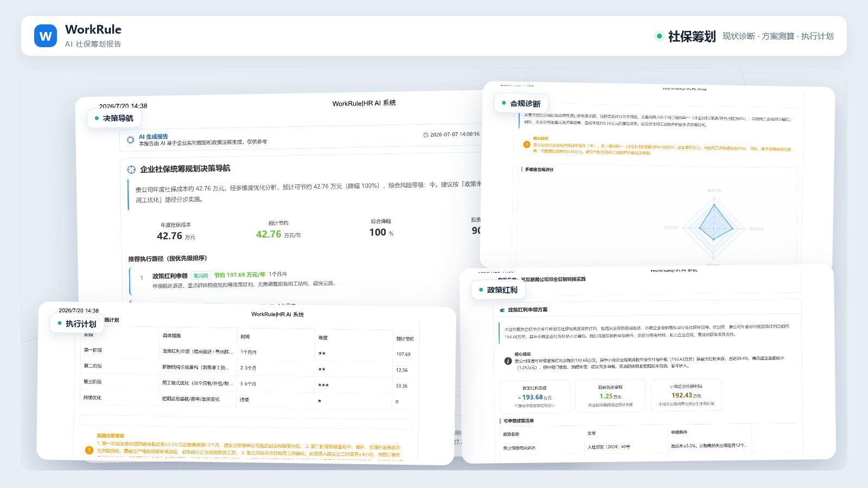The width and height of the screenshot is (868, 488).
Task: Open the 政策红利 card label
Action: pos(498,290)
